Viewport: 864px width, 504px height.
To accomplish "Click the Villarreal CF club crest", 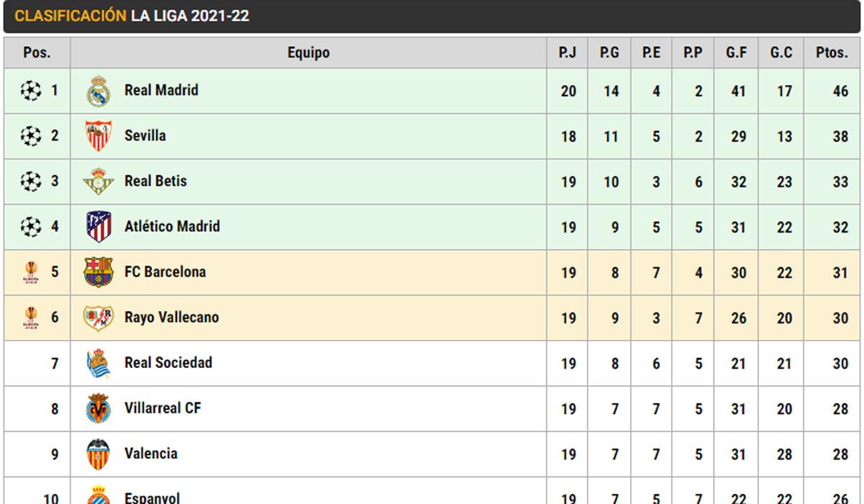I will [x=99, y=409].
